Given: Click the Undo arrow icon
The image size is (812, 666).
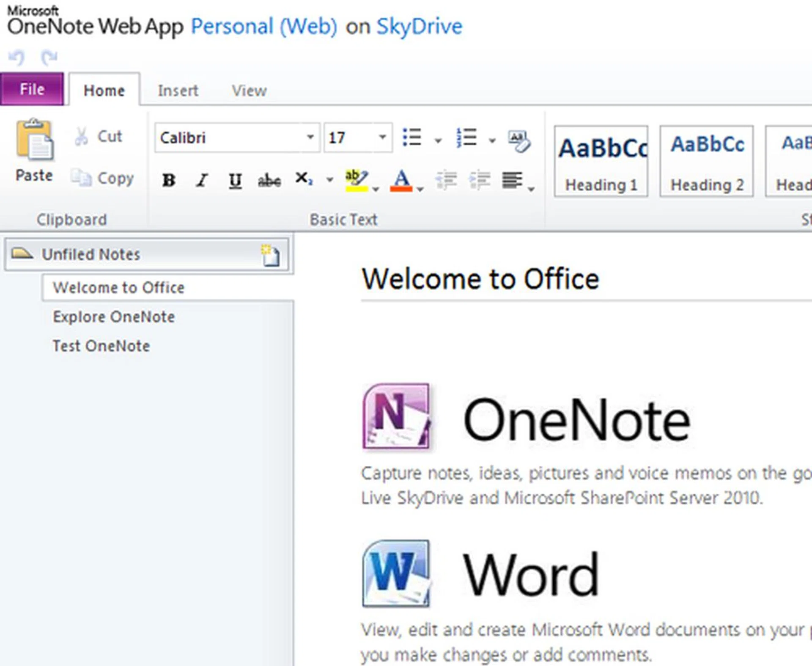Looking at the screenshot, I should (x=17, y=57).
